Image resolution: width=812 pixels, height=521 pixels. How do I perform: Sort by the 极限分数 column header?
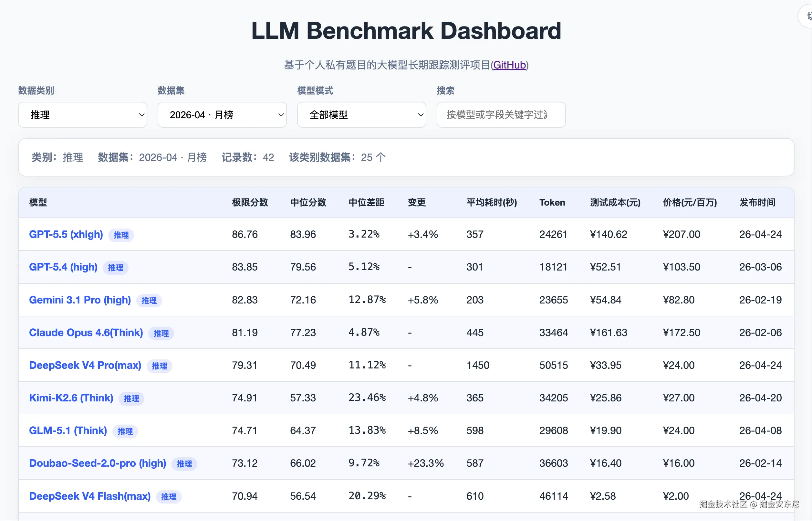click(x=250, y=202)
